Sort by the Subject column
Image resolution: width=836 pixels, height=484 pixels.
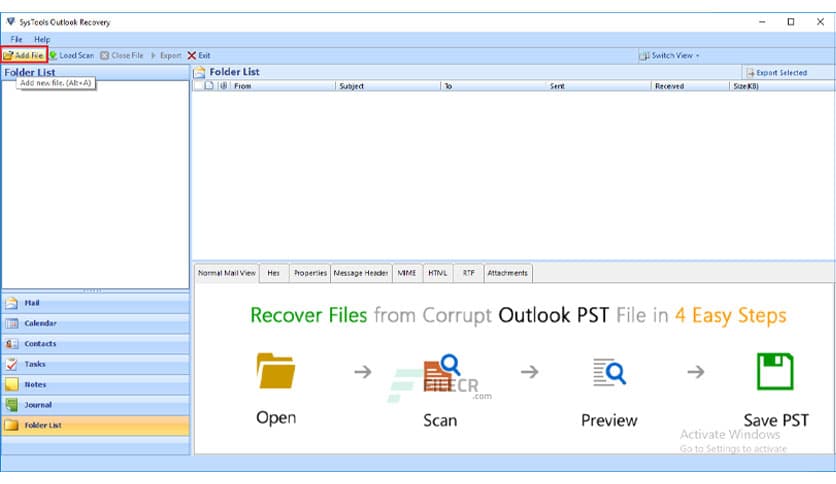pyautogui.click(x=388, y=86)
